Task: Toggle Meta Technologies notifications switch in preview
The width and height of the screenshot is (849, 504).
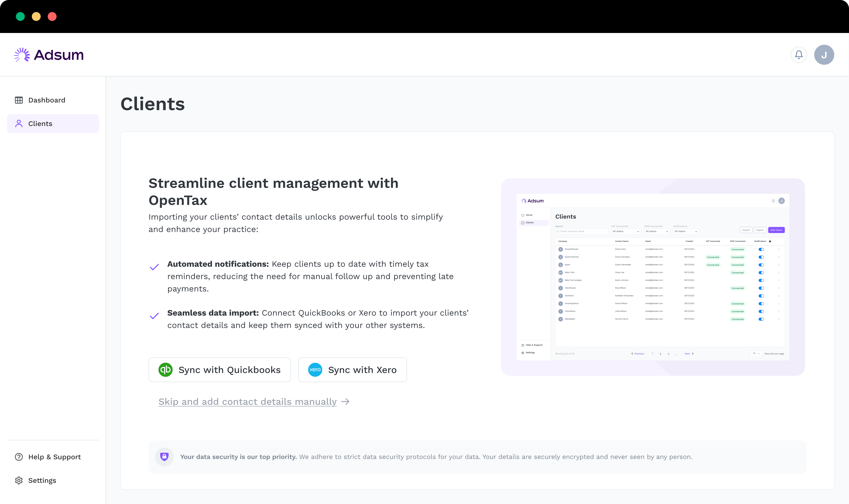Action: click(x=761, y=280)
